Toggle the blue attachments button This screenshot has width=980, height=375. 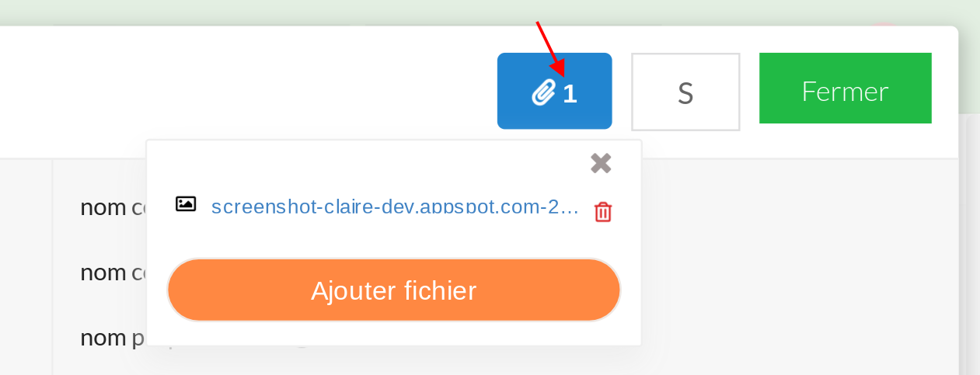tap(555, 91)
